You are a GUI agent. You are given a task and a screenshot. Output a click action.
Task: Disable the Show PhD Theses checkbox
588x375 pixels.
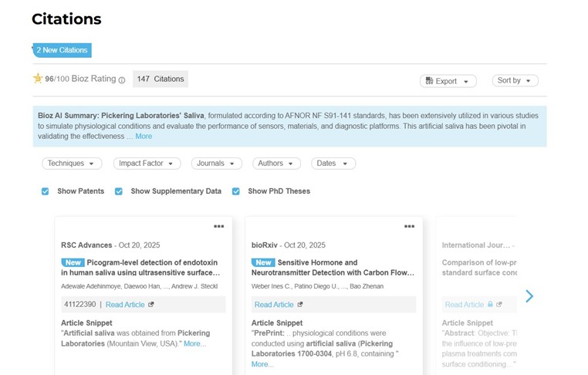click(x=236, y=191)
